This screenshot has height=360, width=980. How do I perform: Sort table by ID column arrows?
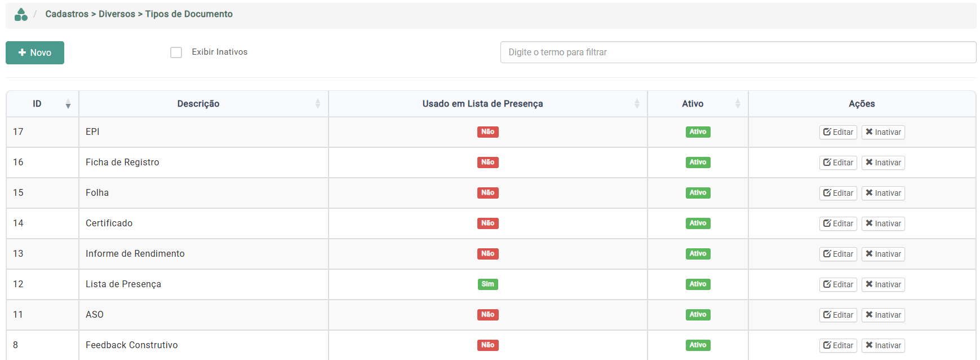click(68, 104)
